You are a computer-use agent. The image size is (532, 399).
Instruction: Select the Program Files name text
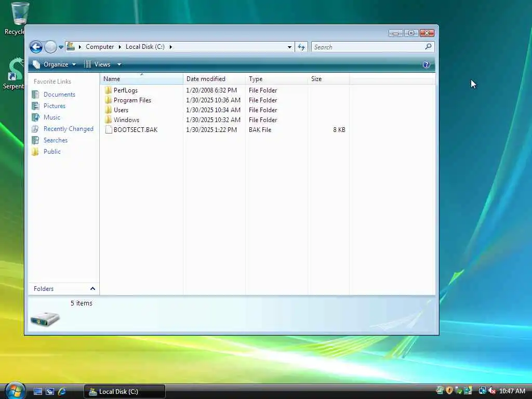click(132, 100)
